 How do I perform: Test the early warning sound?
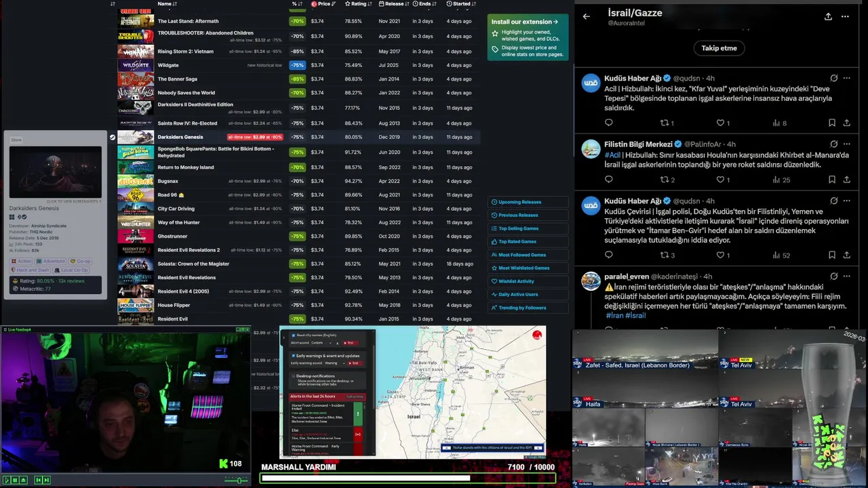coord(355,363)
